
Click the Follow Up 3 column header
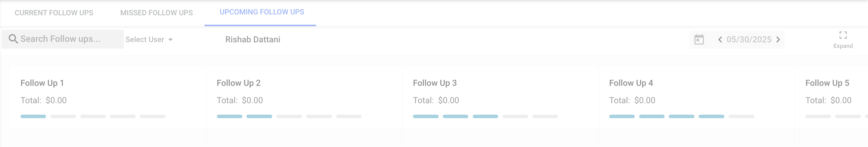[x=435, y=83]
